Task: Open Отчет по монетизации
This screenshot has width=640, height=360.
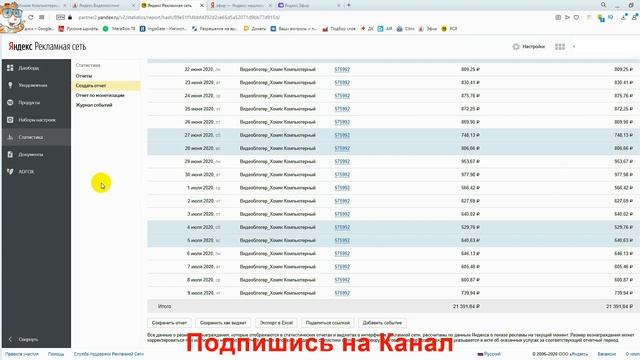Action: 100,95
